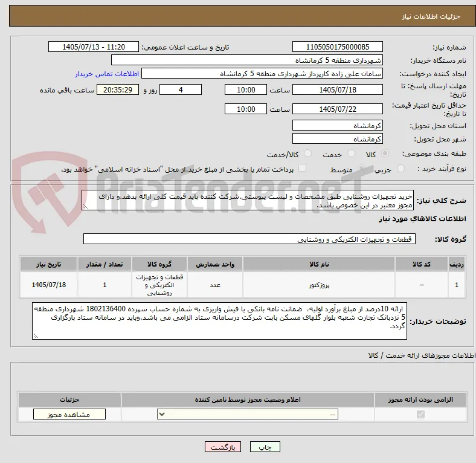
Task: Click the بازگشت back button
Action: 223,447
